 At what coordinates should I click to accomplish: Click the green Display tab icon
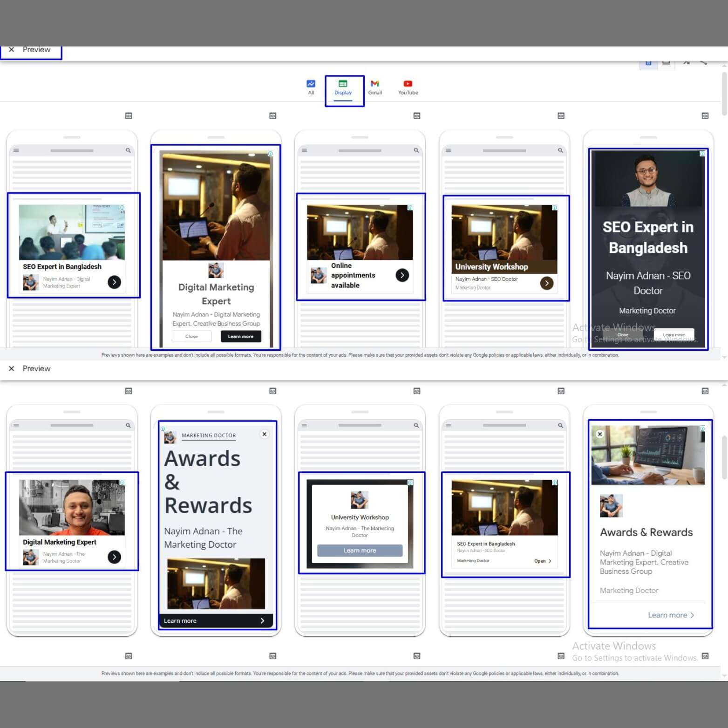(x=343, y=84)
